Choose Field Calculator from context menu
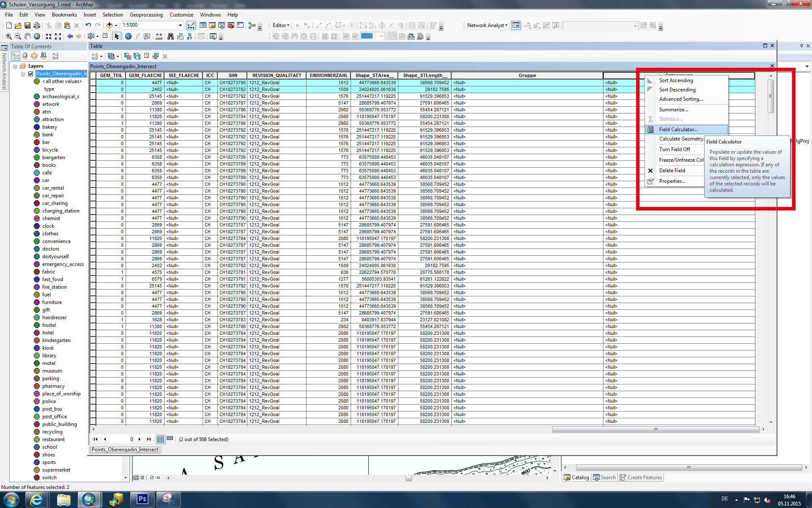Image resolution: width=812 pixels, height=508 pixels. (678, 130)
